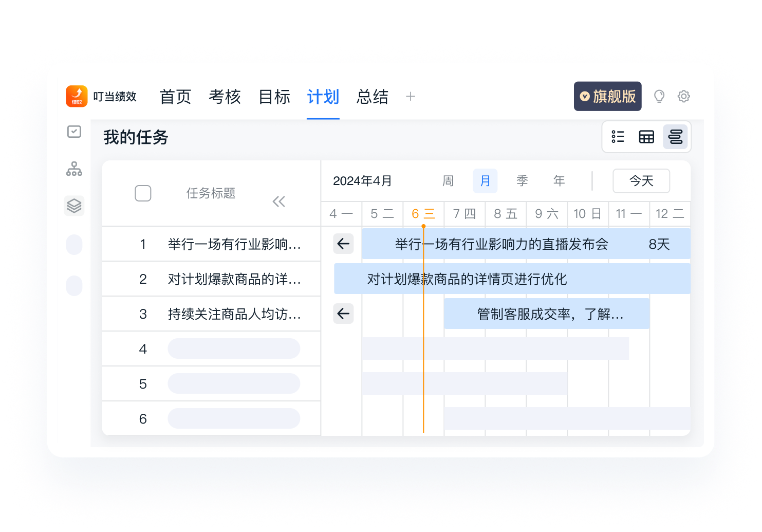This screenshot has width=762, height=532.
Task: Open the settings gear icon
Action: (x=683, y=96)
